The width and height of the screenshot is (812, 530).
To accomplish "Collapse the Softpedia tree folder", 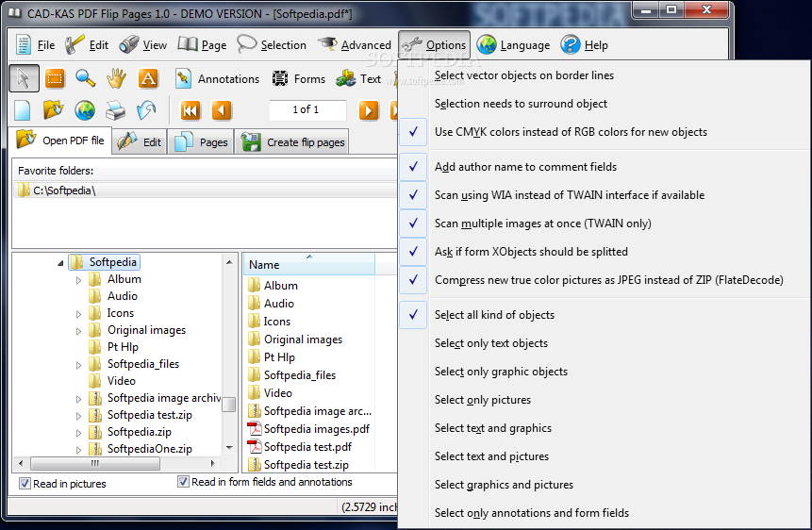I will pyautogui.click(x=60, y=263).
